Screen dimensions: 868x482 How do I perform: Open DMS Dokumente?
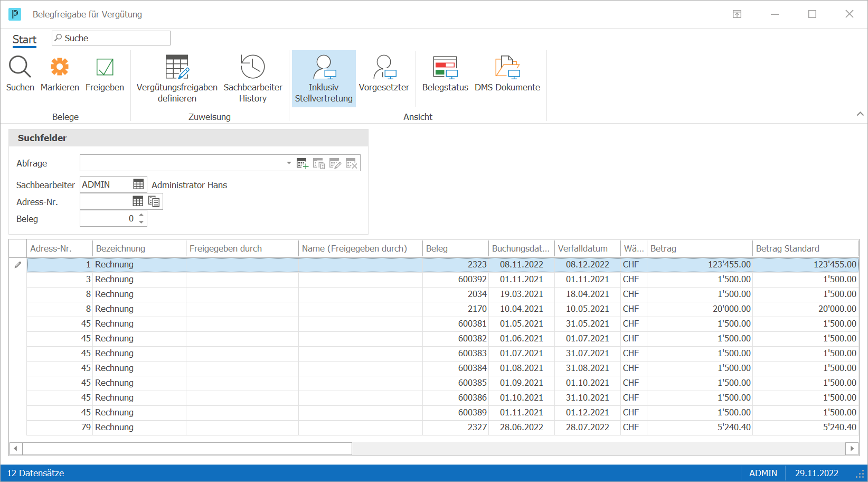[x=507, y=73]
